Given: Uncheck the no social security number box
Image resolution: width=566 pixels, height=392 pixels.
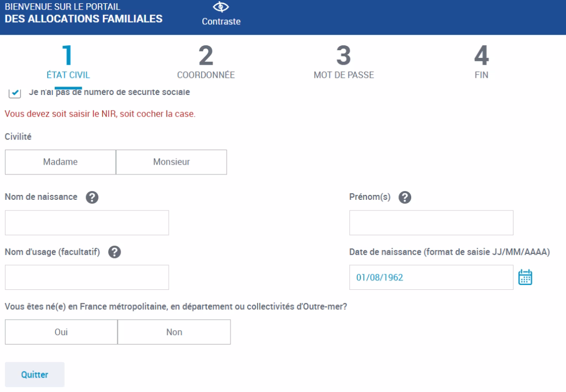Looking at the screenshot, I should pyautogui.click(x=16, y=93).
